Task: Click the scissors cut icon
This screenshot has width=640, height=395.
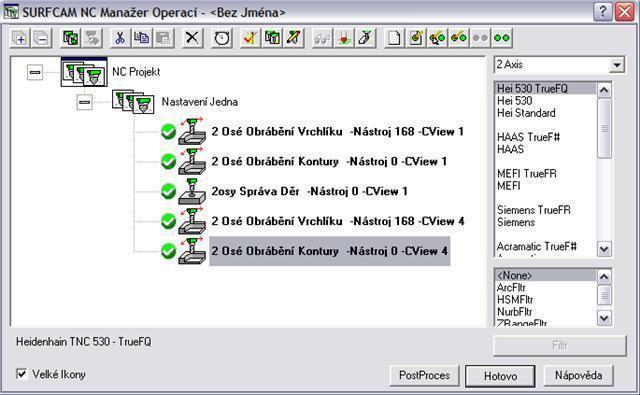Action: pyautogui.click(x=120, y=38)
